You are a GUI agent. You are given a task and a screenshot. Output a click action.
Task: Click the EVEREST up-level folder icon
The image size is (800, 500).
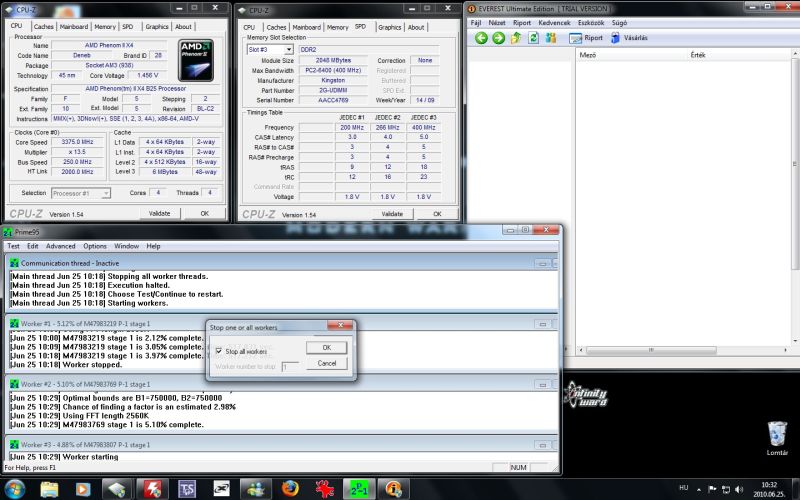tap(516, 38)
